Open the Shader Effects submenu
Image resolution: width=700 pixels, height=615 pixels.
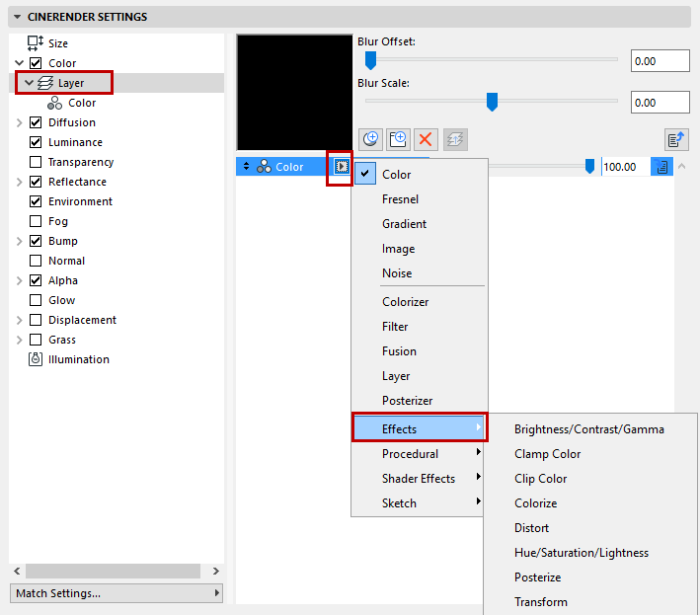click(420, 479)
